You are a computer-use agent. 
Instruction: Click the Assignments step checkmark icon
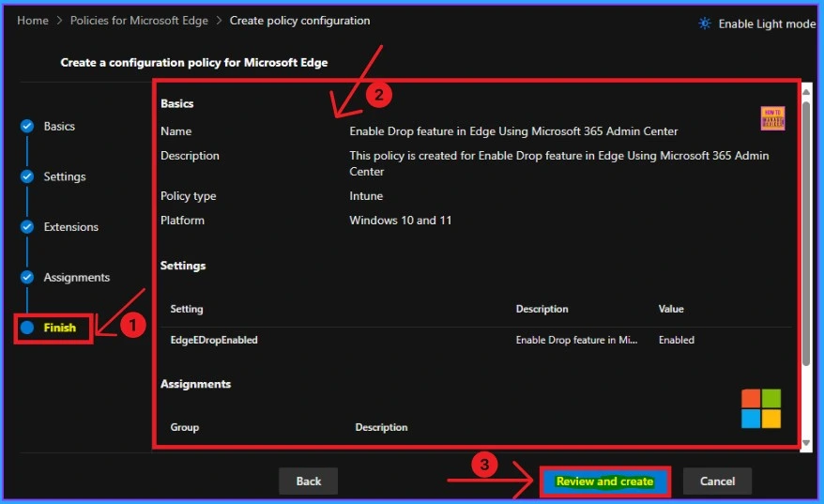27,277
